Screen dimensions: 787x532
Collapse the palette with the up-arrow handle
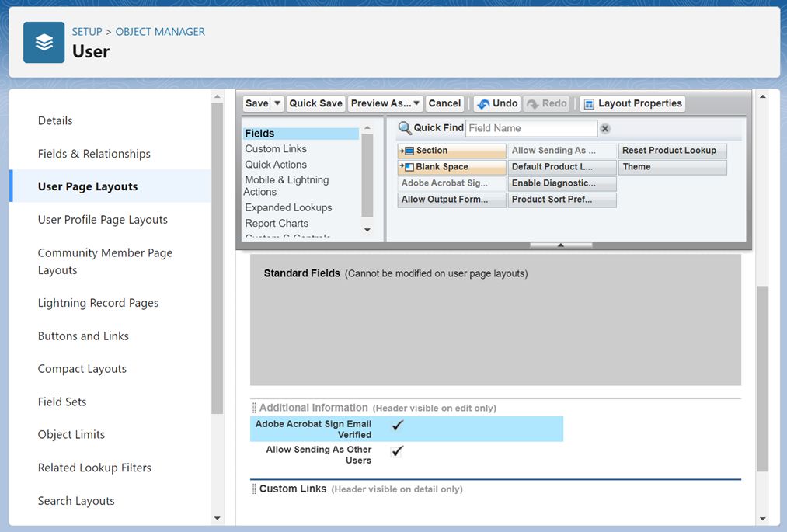coord(561,245)
